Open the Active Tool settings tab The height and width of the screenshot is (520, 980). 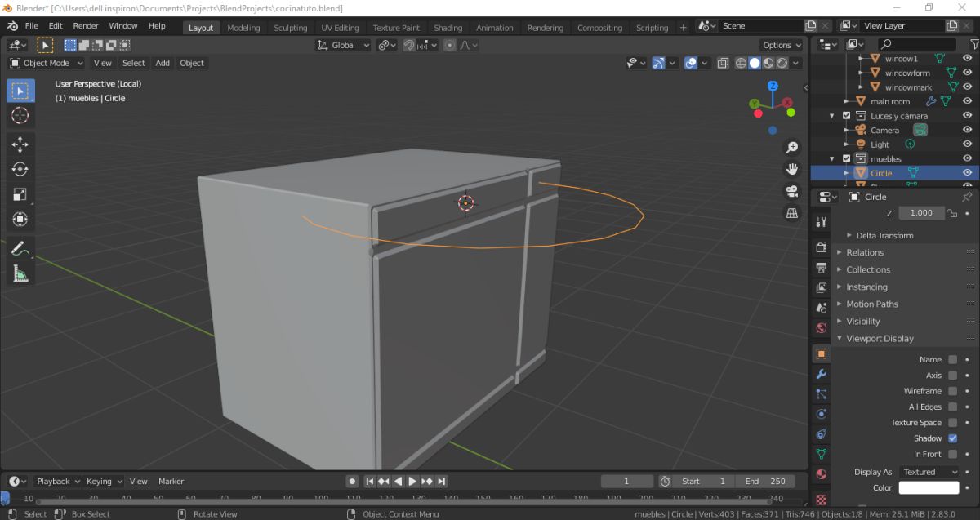pos(822,222)
